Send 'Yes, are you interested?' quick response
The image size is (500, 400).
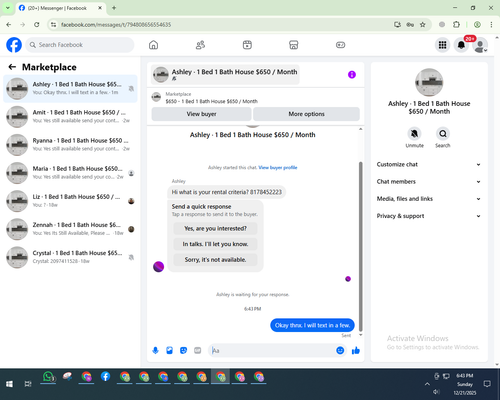215,228
